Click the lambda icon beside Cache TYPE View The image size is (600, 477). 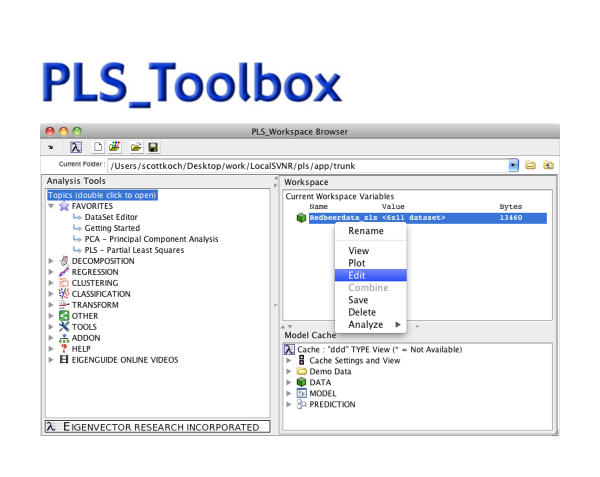click(289, 349)
